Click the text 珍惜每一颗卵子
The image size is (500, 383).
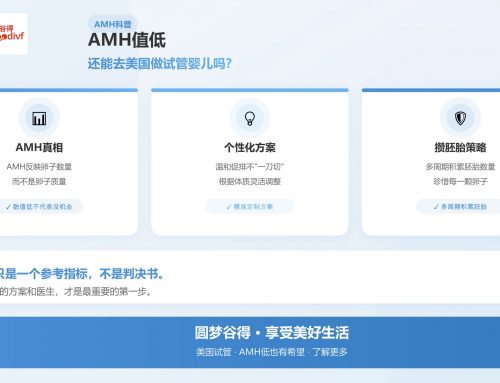[460, 181]
